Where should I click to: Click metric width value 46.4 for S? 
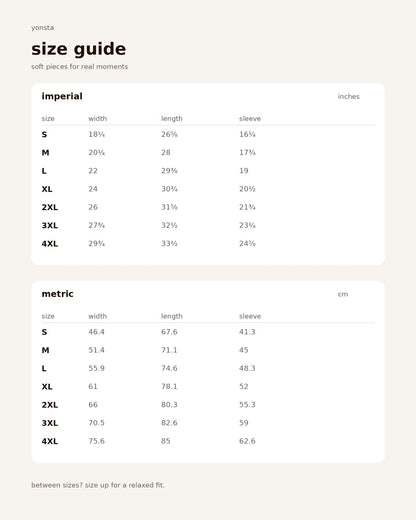[x=96, y=332]
